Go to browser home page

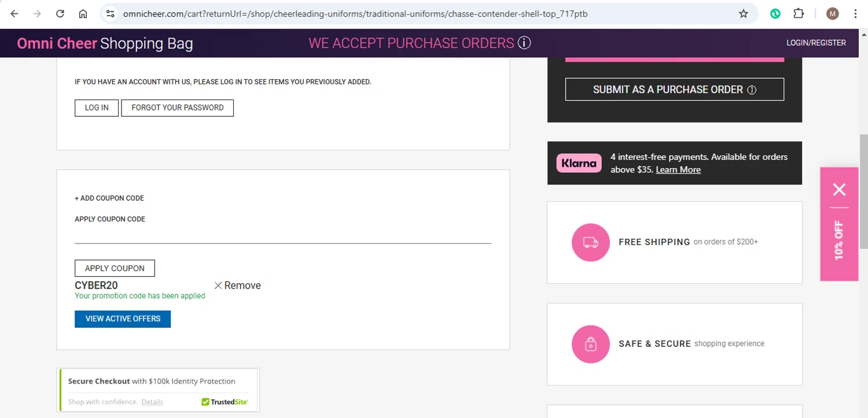[83, 14]
